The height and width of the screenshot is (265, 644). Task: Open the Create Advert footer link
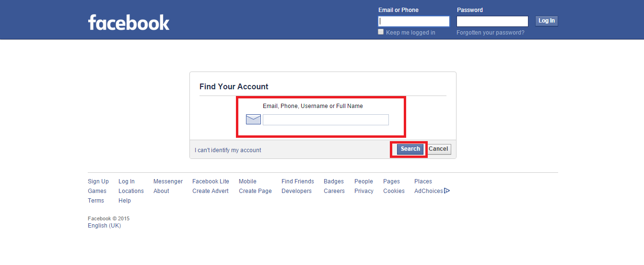pyautogui.click(x=211, y=191)
